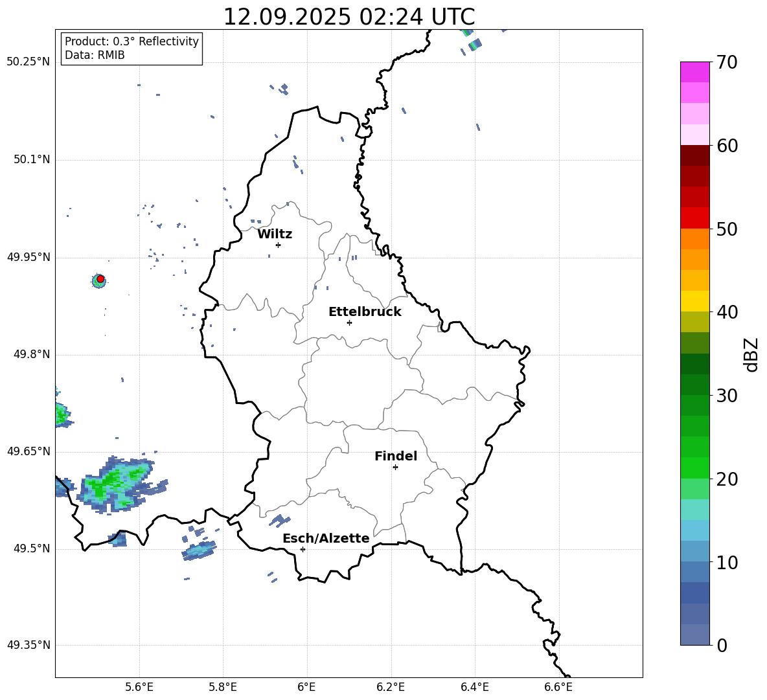
Task: Click the title text 12.09.2025 02:24 UTC
Action: (349, 17)
